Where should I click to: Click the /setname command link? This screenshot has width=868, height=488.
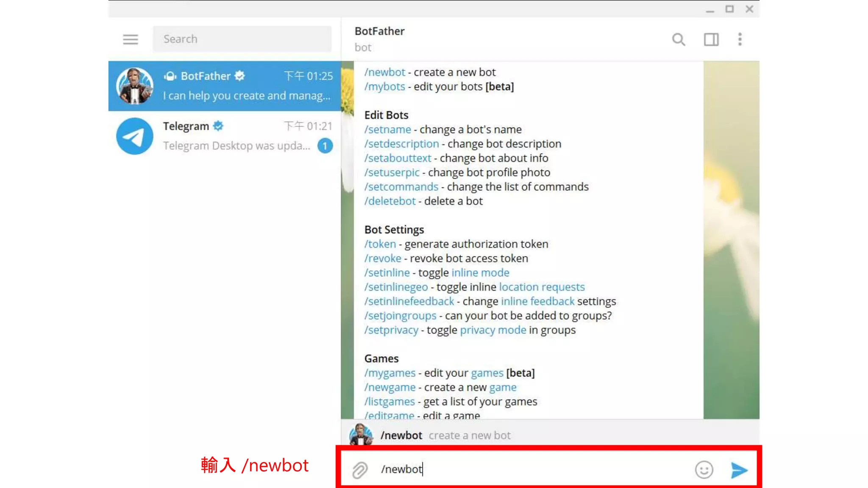388,129
